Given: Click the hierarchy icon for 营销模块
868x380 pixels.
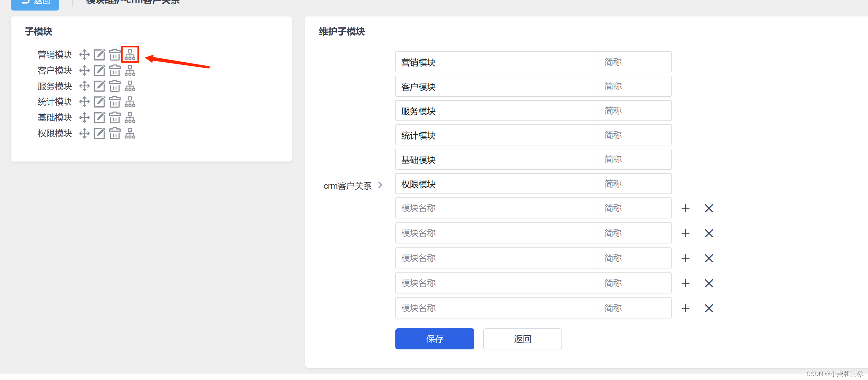Looking at the screenshot, I should pyautogui.click(x=130, y=55).
